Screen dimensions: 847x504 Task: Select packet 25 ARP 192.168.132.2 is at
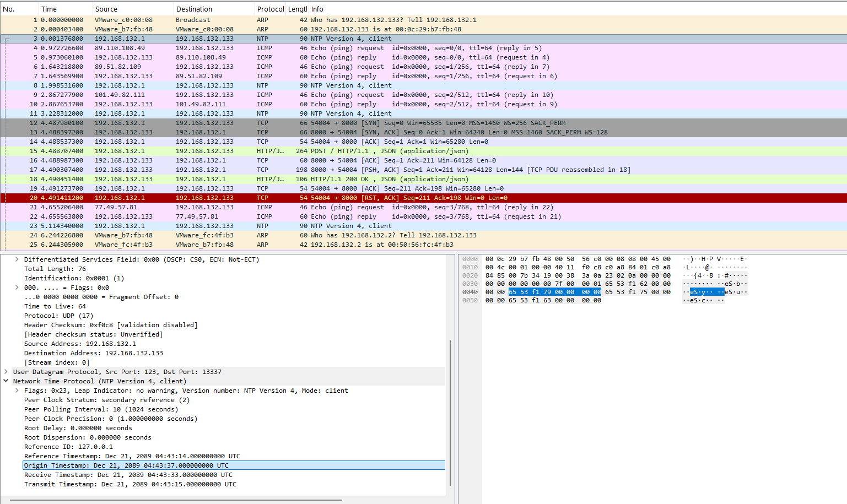click(423, 245)
